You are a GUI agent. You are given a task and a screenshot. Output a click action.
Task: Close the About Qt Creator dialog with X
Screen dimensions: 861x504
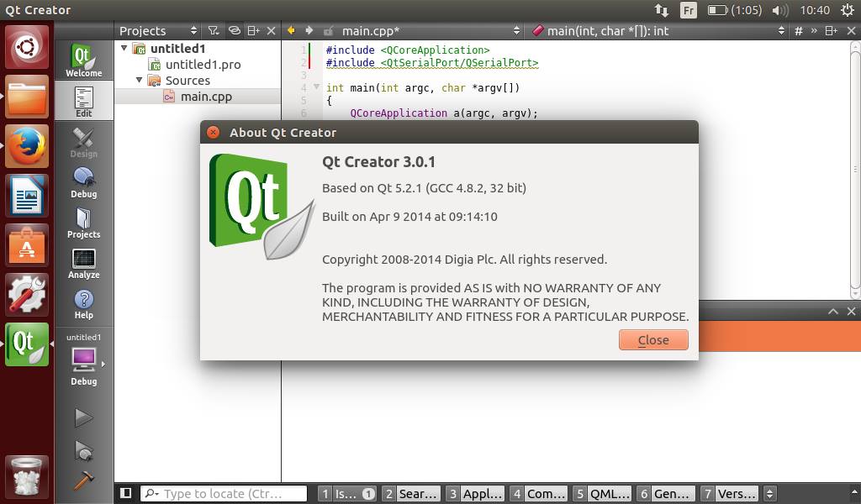(213, 132)
